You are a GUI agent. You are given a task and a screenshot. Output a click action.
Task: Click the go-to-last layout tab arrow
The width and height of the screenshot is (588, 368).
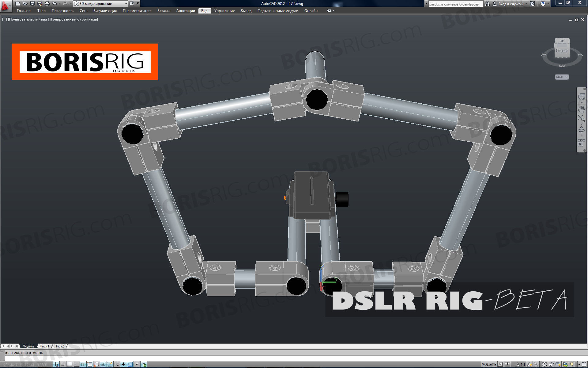point(16,346)
